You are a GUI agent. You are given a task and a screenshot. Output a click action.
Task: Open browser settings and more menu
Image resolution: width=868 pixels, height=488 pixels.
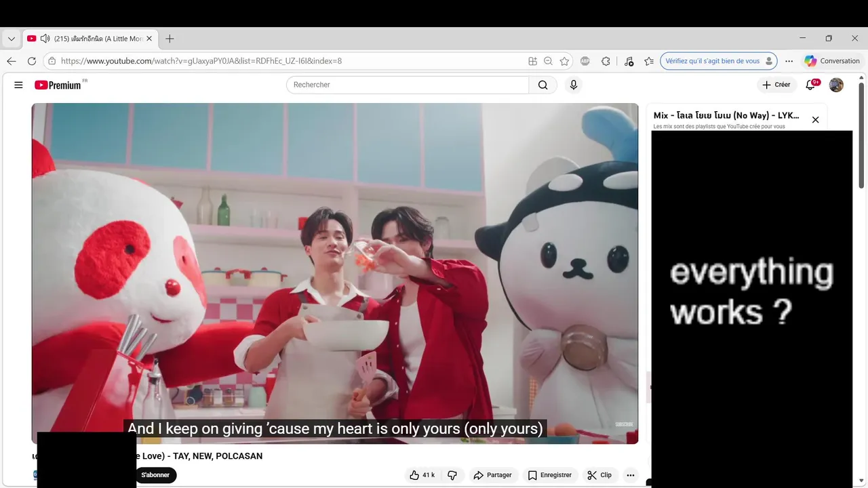point(789,61)
